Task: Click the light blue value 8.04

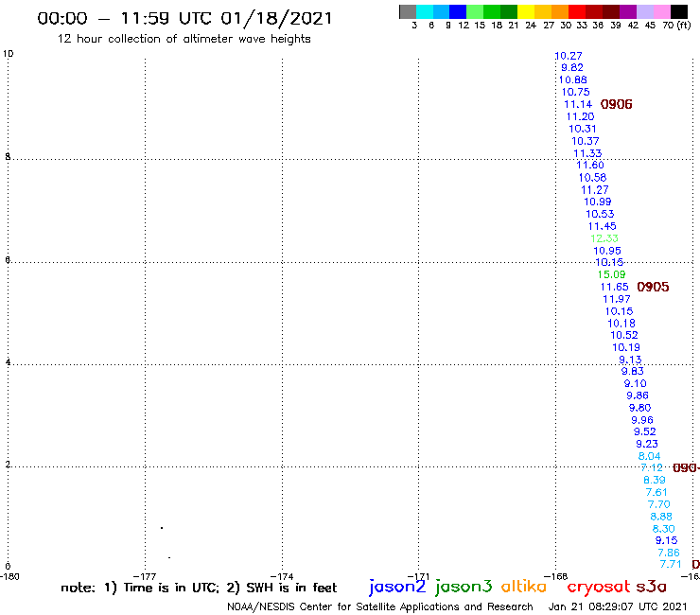Action: [649, 456]
